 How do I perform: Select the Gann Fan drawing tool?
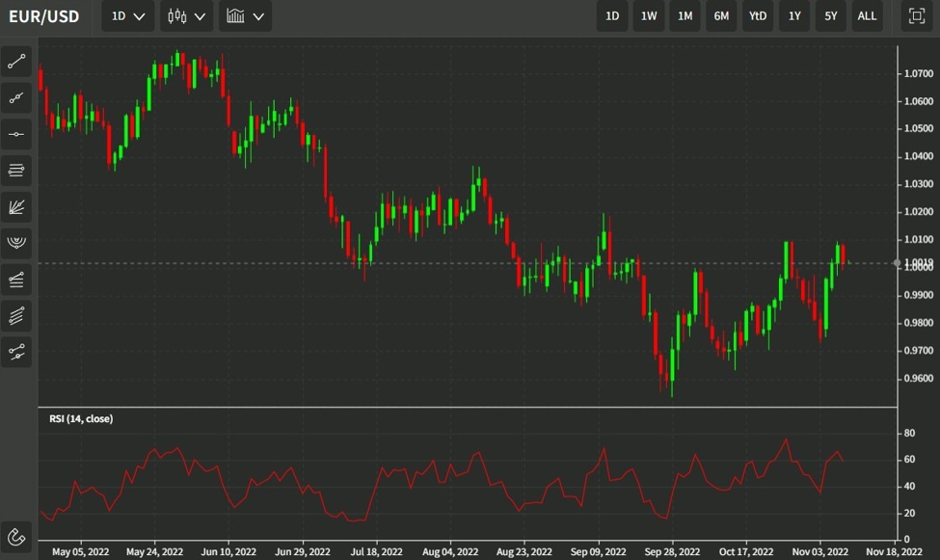click(x=15, y=206)
